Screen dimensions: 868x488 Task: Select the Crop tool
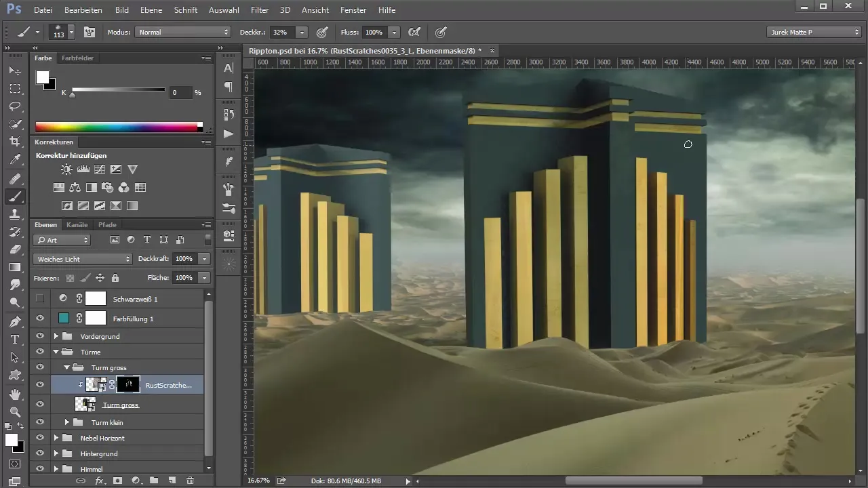pos(15,142)
